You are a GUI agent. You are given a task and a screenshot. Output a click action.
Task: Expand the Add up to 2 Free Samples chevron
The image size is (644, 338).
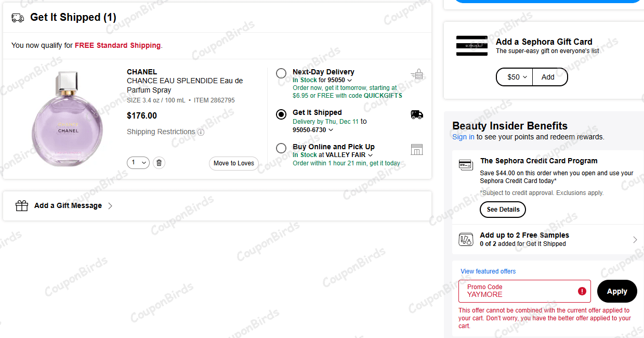pos(635,240)
